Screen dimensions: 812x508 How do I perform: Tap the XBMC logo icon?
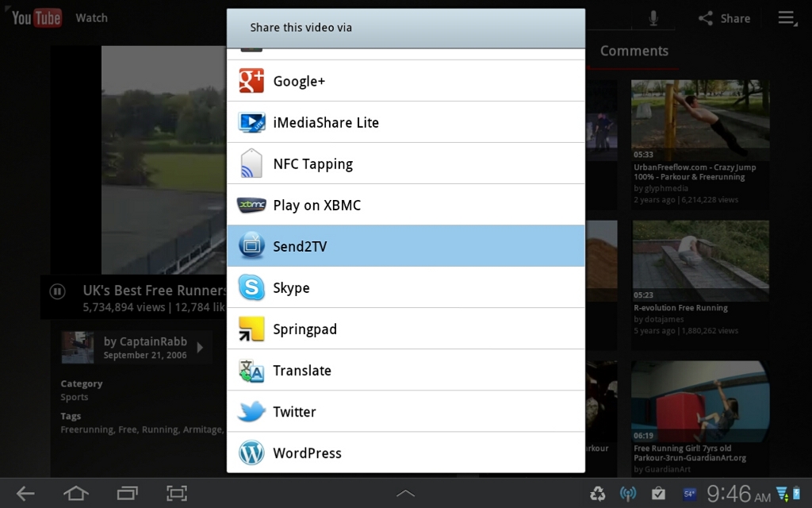click(x=251, y=205)
